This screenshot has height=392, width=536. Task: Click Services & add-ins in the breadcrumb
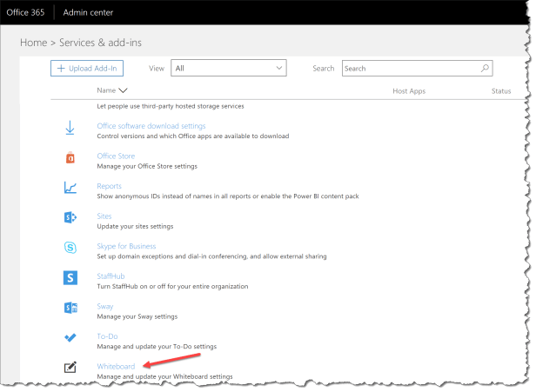click(x=101, y=43)
